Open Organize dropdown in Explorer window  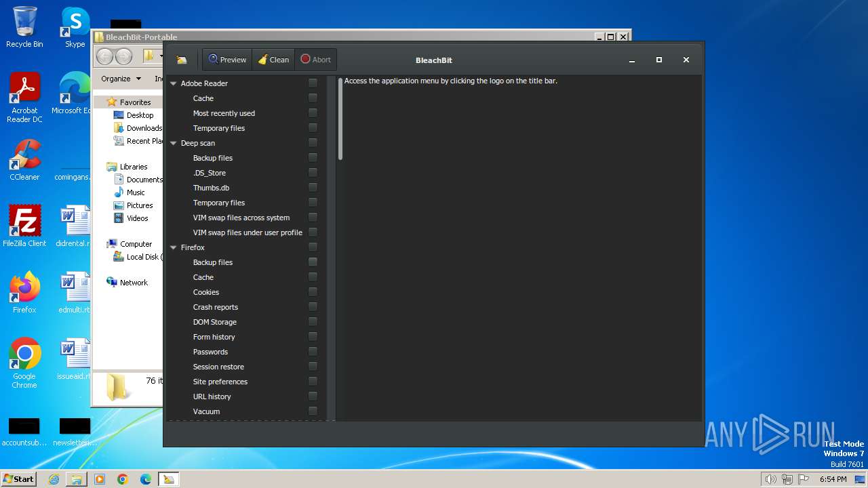pos(121,79)
